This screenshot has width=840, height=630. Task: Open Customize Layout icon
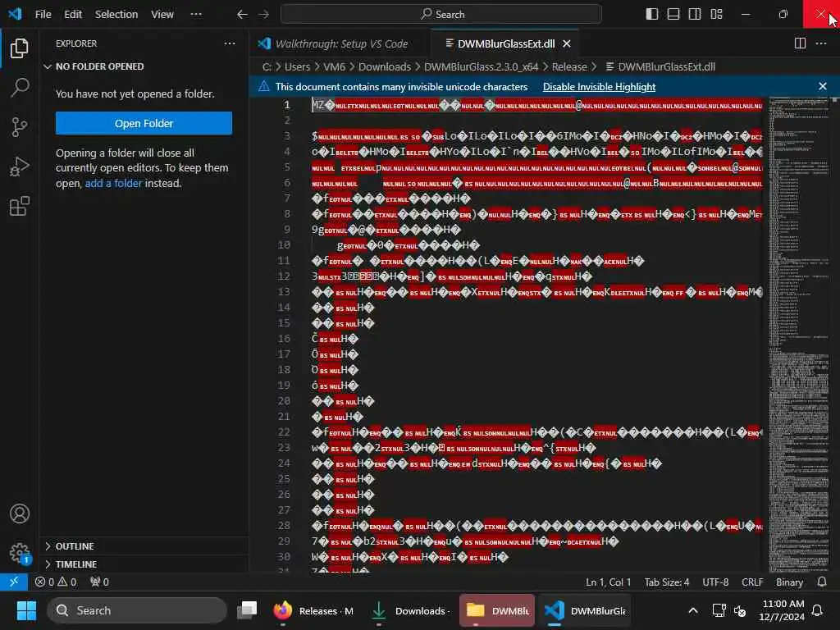coord(716,15)
